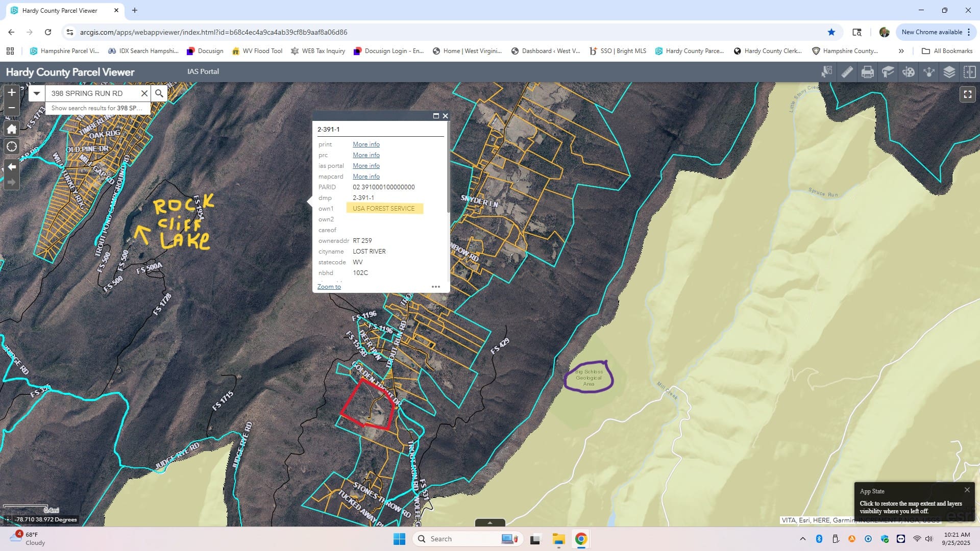Click the My Location button
Viewport: 980px width, 551px height.
click(12, 147)
